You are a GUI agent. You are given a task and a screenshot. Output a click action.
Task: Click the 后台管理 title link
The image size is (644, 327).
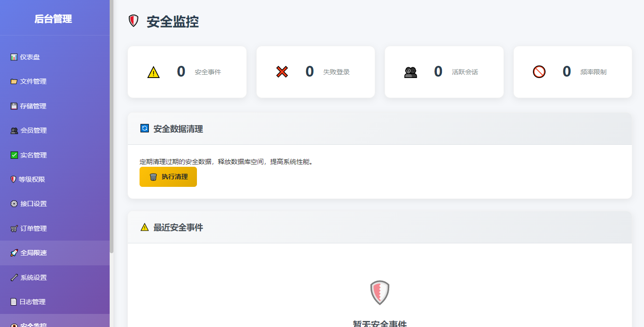[x=53, y=19]
